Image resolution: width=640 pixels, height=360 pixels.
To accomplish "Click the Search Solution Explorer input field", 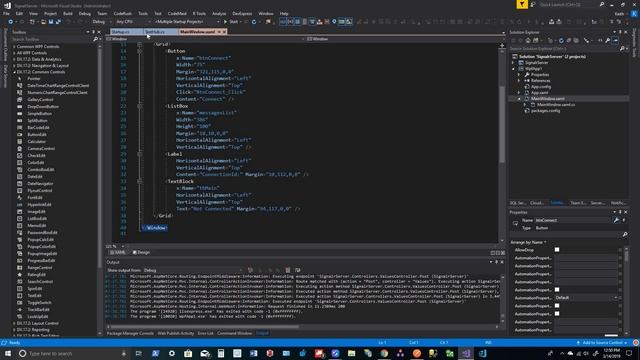I will [x=564, y=49].
